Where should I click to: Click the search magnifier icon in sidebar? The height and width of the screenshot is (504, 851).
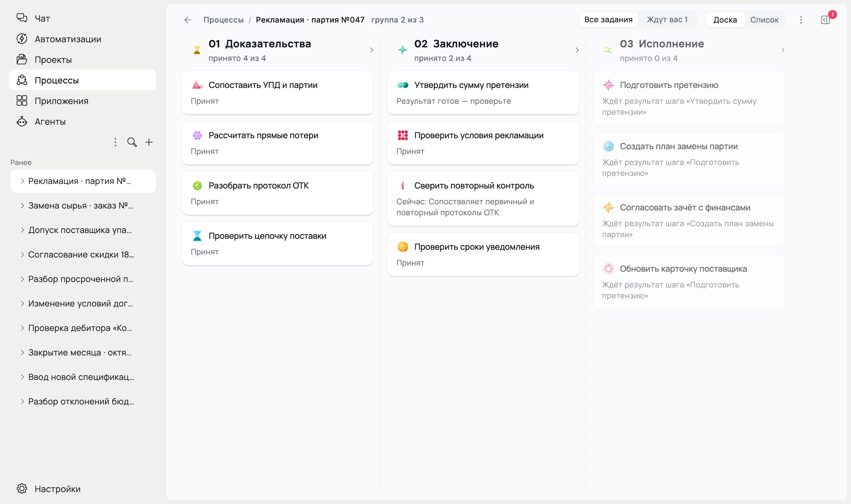pos(132,142)
